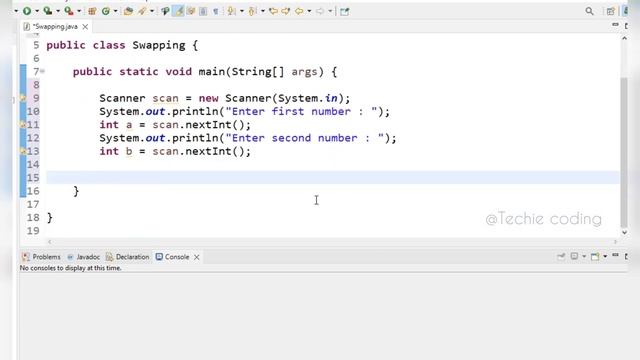The height and width of the screenshot is (360, 640).
Task: Open the Back navigation history dropdown
Action: click(x=309, y=11)
